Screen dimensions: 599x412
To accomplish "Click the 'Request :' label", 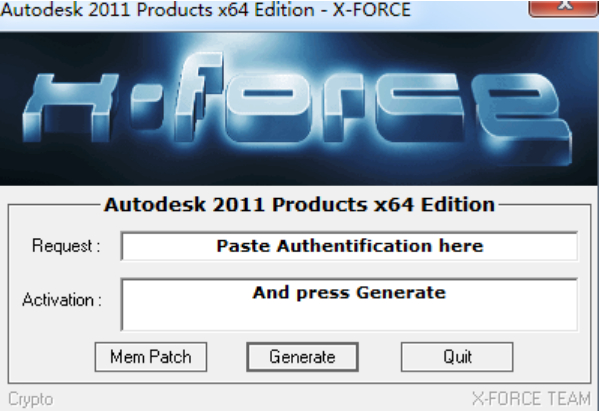I will point(66,246).
